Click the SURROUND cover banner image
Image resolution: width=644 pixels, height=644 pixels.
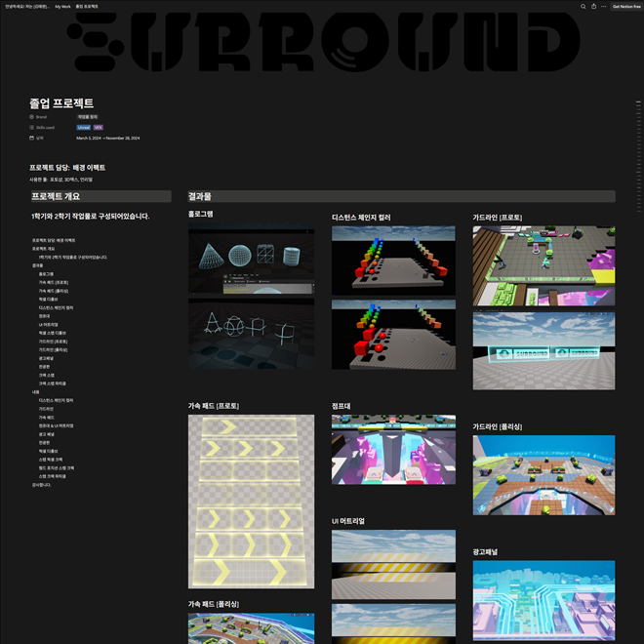(322, 42)
